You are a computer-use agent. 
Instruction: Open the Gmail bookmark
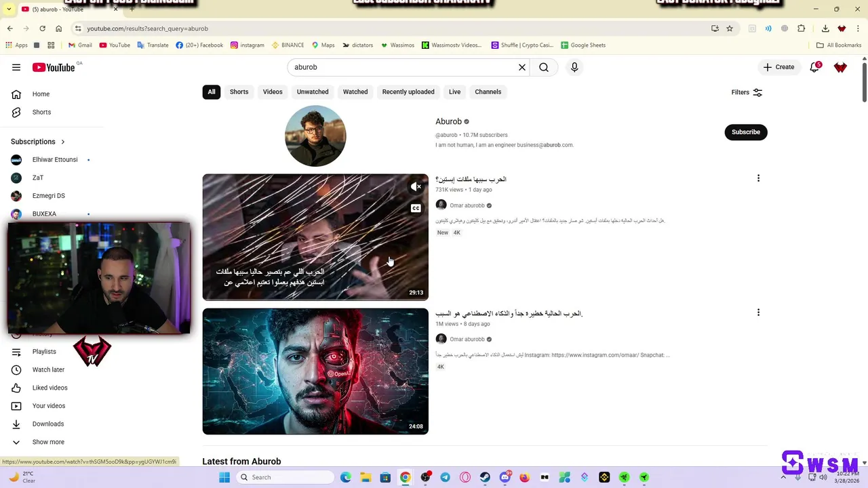[80, 45]
